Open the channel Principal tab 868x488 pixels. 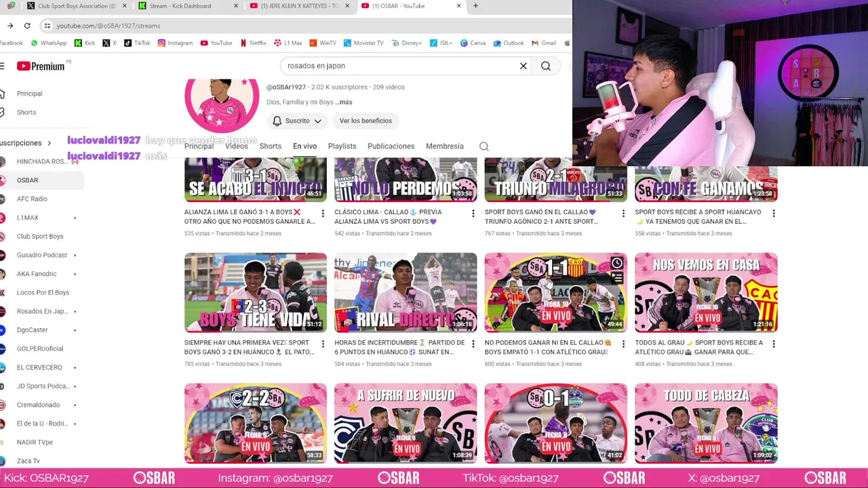pos(199,146)
